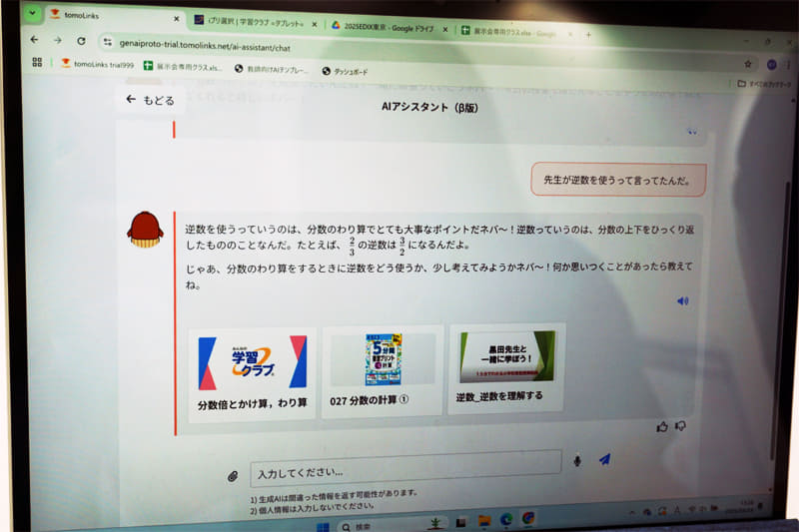Open the 展示会専用クラス.xls bookmark
Image resolution: width=799 pixels, height=532 pixels.
coord(183,67)
